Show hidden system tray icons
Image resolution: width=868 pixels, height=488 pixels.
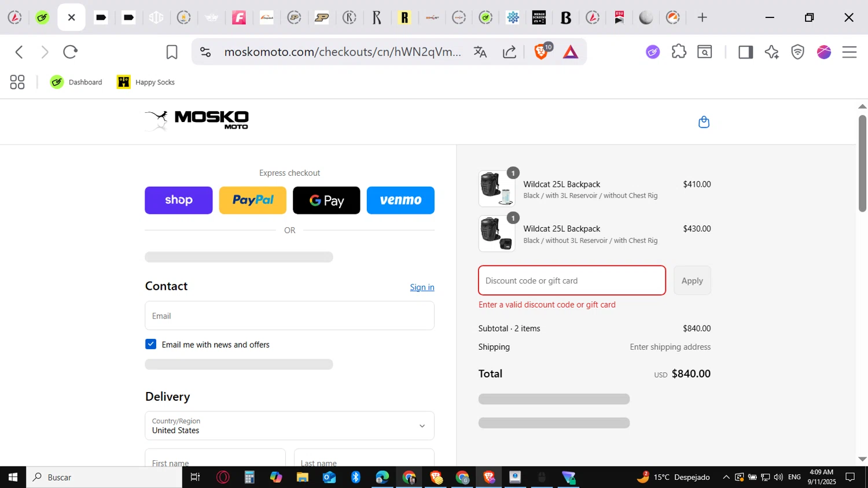click(726, 477)
